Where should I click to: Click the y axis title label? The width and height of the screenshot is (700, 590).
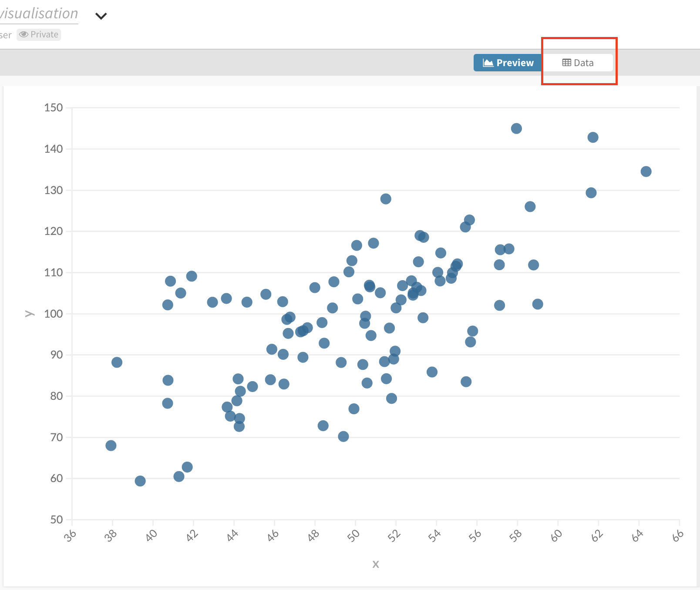(x=29, y=314)
